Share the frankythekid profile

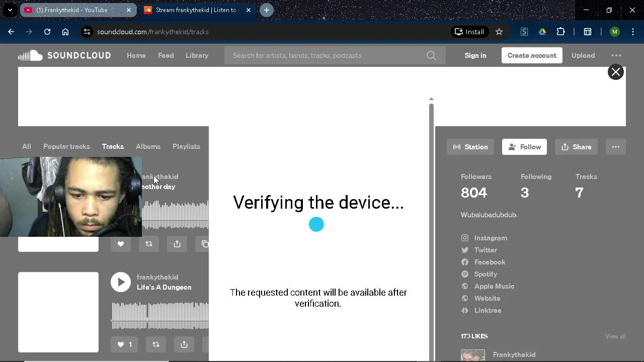tap(576, 147)
